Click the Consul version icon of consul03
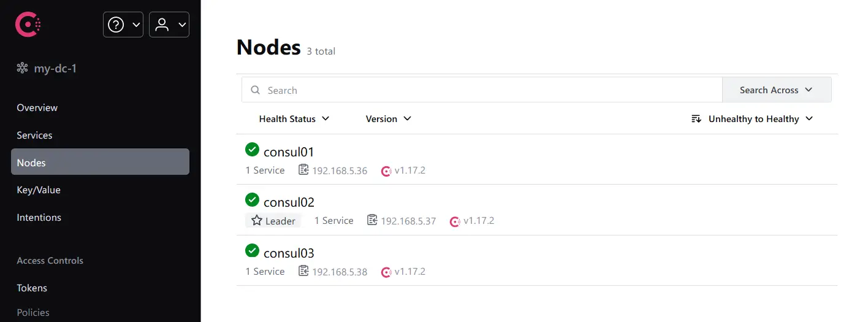 pyautogui.click(x=386, y=272)
